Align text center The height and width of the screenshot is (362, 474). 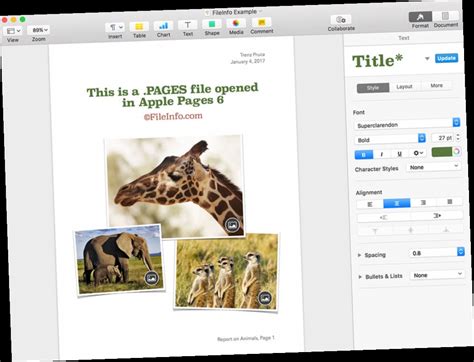(397, 203)
